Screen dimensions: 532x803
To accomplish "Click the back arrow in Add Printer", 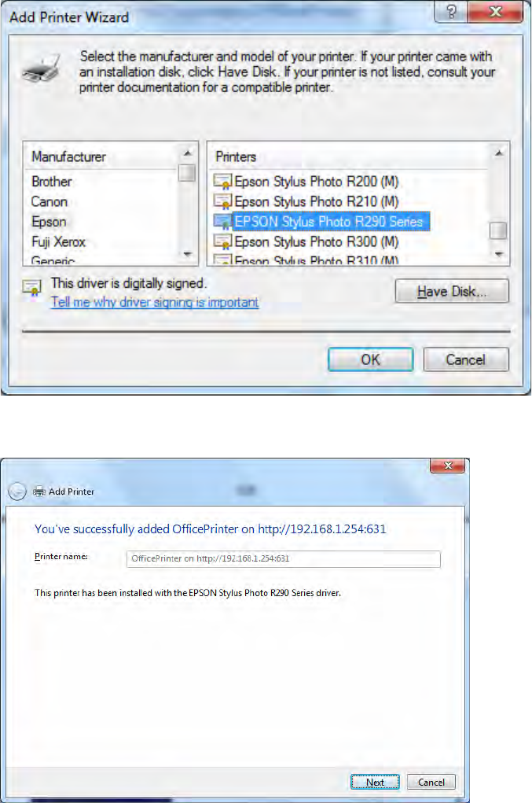I will [x=17, y=492].
